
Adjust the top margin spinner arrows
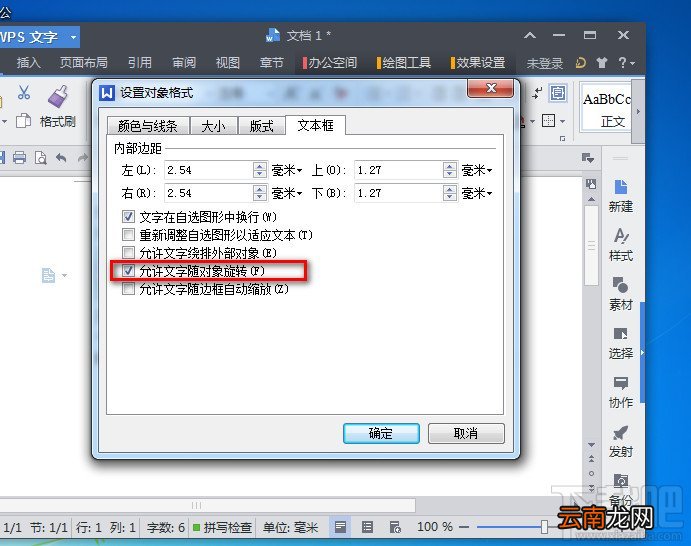pos(450,170)
